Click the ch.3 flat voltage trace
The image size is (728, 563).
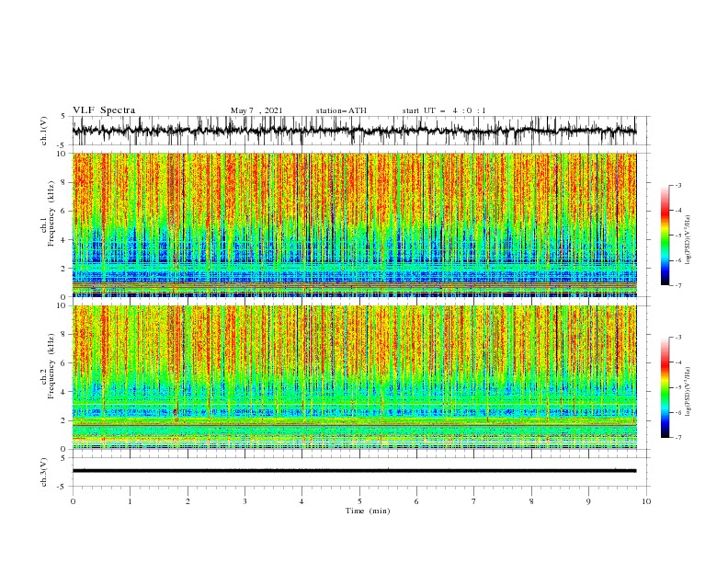point(354,471)
